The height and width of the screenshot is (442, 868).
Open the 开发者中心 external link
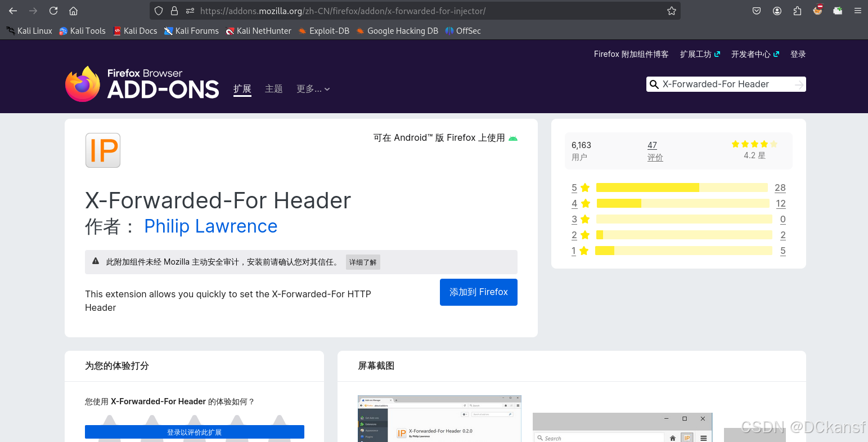pyautogui.click(x=755, y=54)
